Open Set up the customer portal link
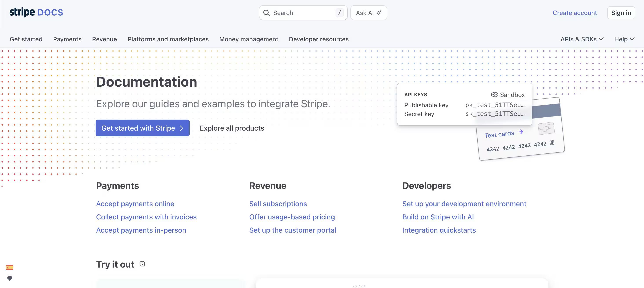Viewport: 644px width, 288px height. [293, 230]
